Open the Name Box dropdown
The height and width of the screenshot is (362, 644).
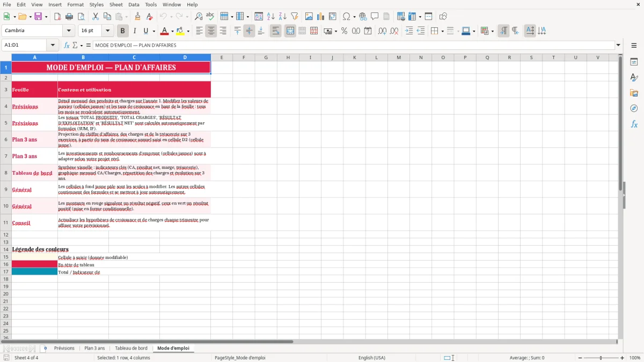pyautogui.click(x=53, y=46)
